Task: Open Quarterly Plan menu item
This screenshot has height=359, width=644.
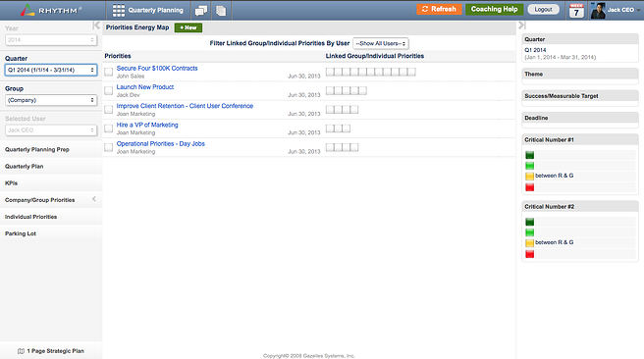Action: click(x=51, y=166)
